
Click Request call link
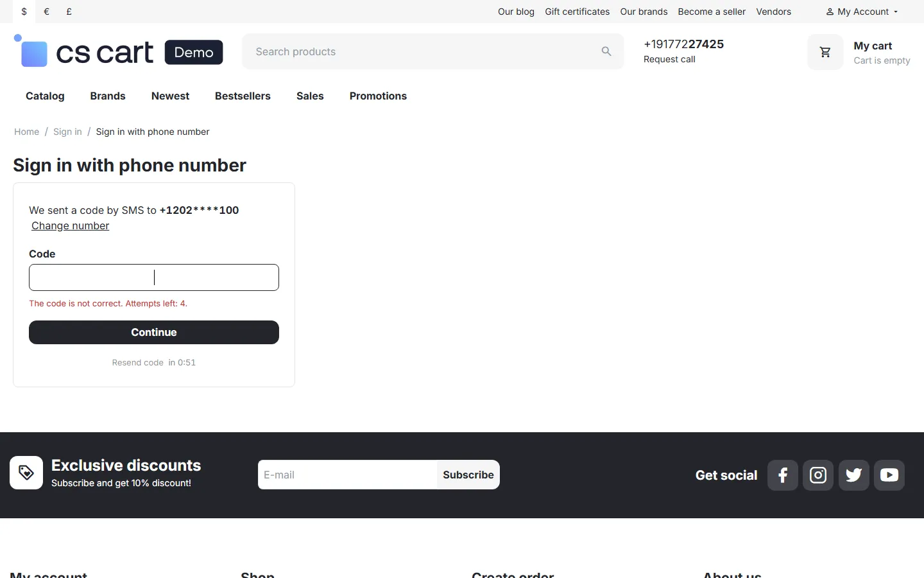(669, 59)
